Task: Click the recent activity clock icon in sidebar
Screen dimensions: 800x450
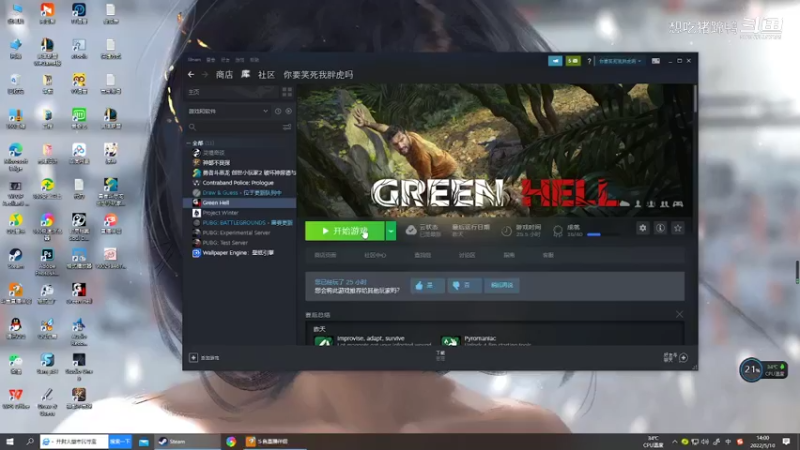Action: pos(278,111)
